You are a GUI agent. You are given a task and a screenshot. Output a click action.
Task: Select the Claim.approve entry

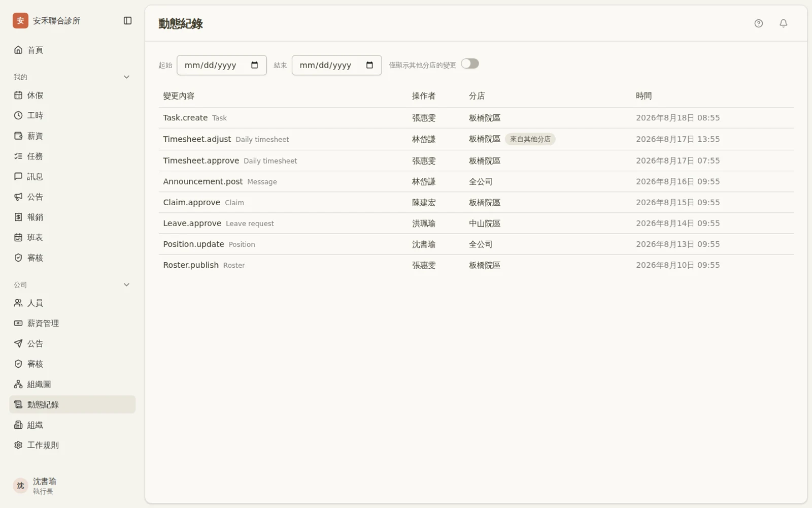(x=476, y=203)
